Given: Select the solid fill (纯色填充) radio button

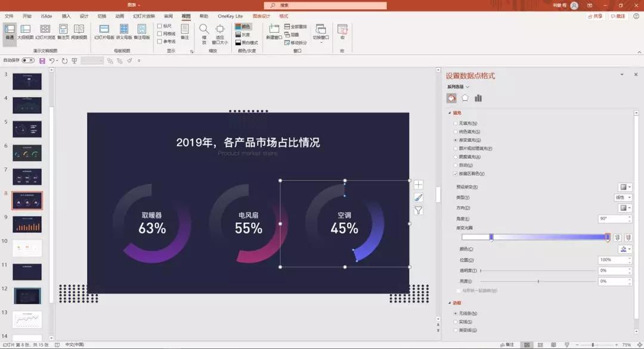Looking at the screenshot, I should tap(454, 132).
